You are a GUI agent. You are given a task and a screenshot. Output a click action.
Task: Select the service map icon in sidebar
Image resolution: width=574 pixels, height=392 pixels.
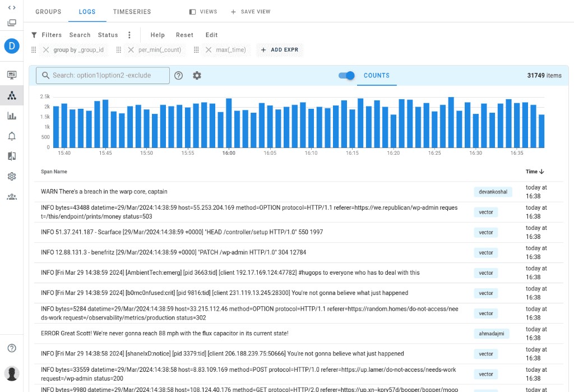coord(11,95)
